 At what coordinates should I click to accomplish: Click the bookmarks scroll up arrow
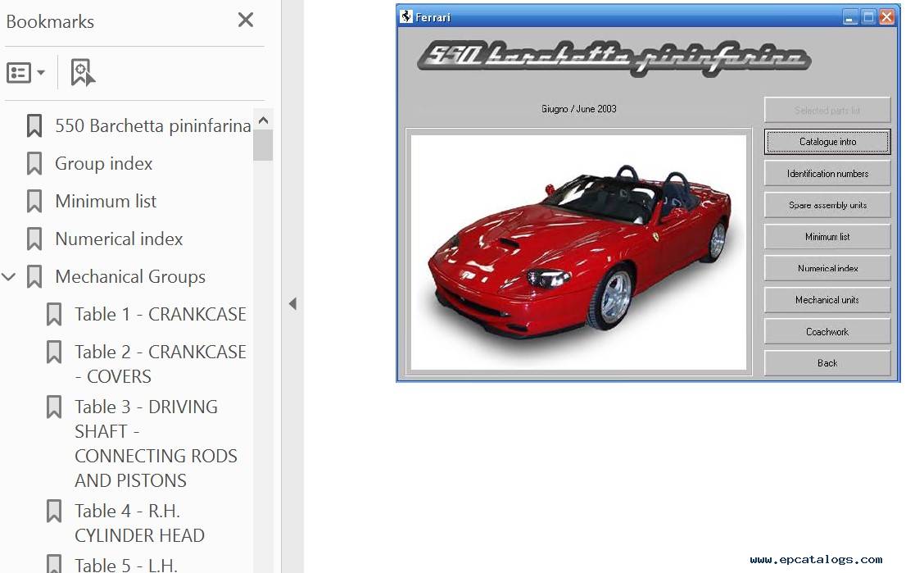[x=264, y=121]
